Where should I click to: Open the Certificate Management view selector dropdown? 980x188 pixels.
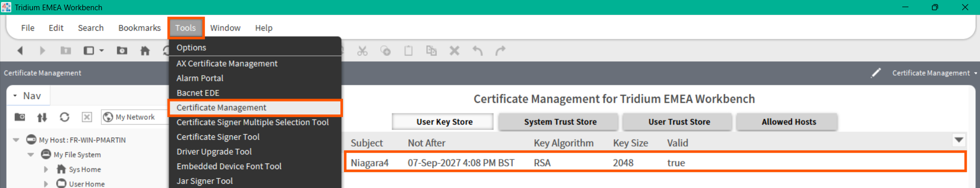point(935,73)
